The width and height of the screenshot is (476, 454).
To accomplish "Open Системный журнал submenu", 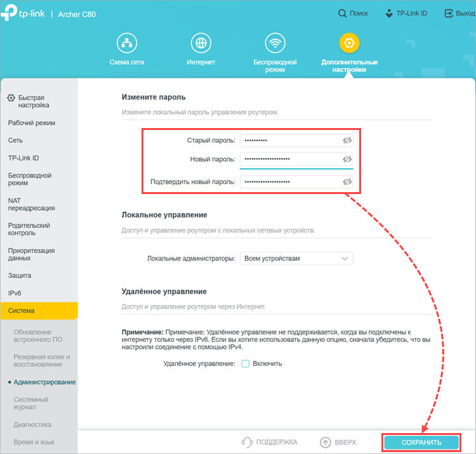I will tap(30, 403).
